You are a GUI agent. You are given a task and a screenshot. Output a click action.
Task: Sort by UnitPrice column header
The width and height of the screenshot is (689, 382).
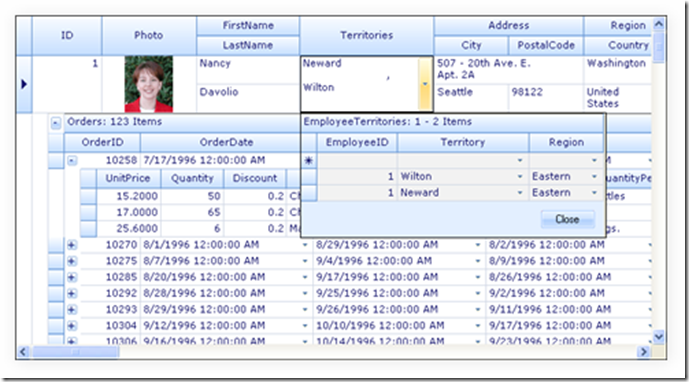[128, 178]
